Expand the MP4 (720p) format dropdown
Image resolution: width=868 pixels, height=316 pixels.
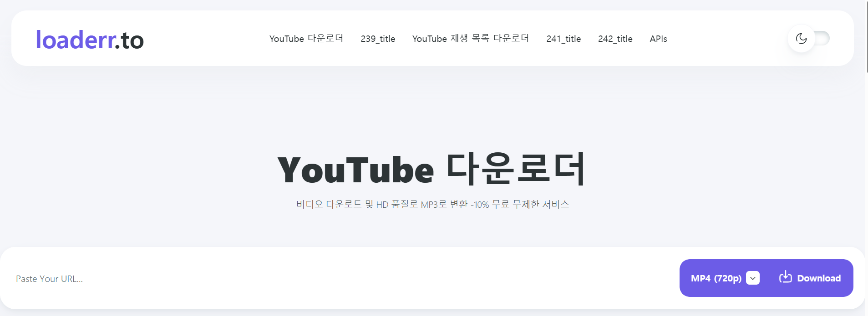click(x=725, y=278)
